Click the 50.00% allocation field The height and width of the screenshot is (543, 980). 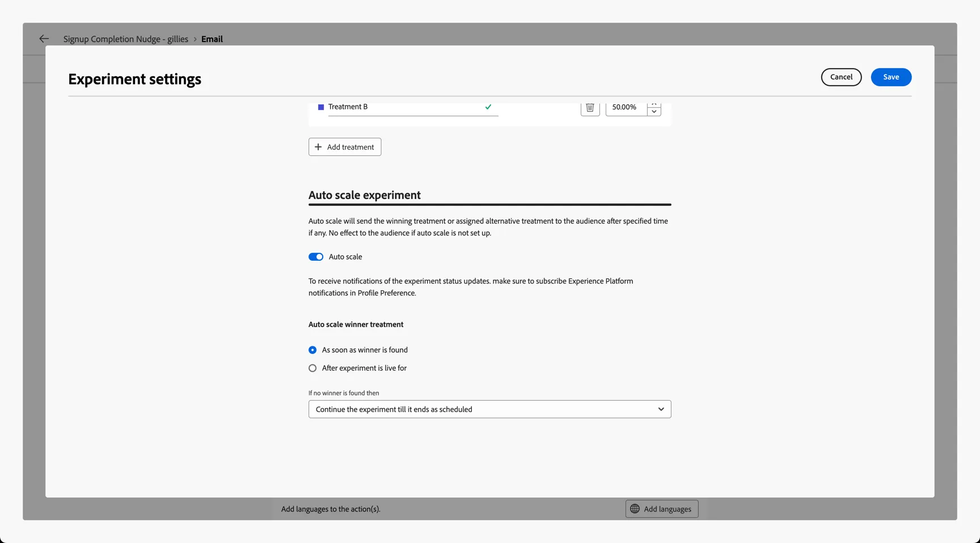click(626, 107)
